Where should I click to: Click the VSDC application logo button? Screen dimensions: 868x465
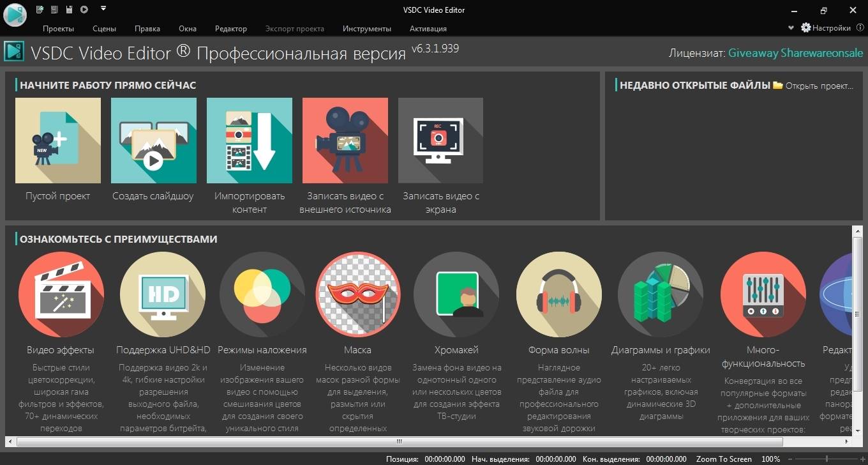click(x=14, y=14)
